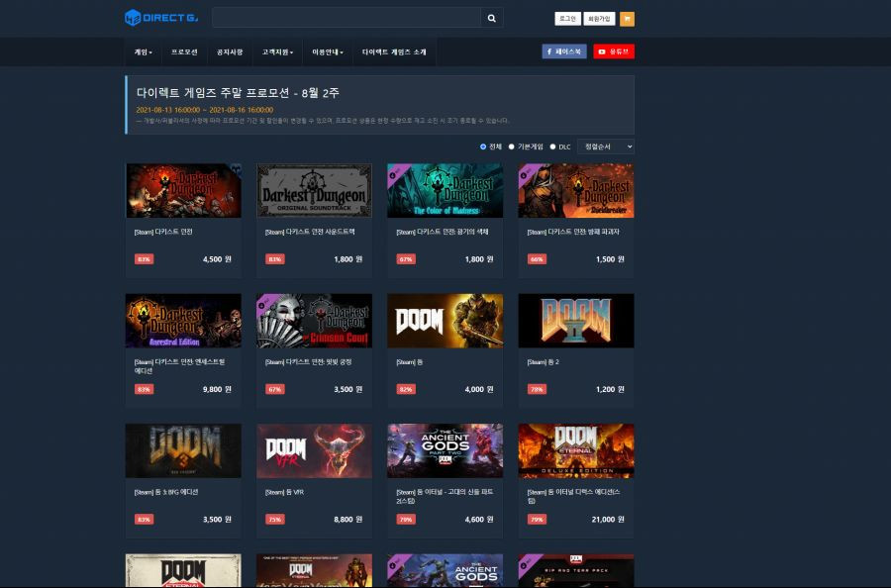The height and width of the screenshot is (588, 891).
Task: Click the search input field
Action: coord(346,18)
